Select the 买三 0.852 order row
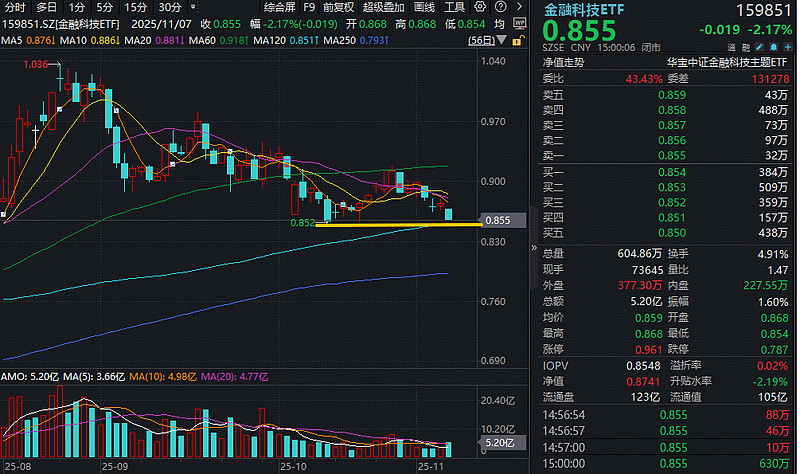 pyautogui.click(x=665, y=203)
